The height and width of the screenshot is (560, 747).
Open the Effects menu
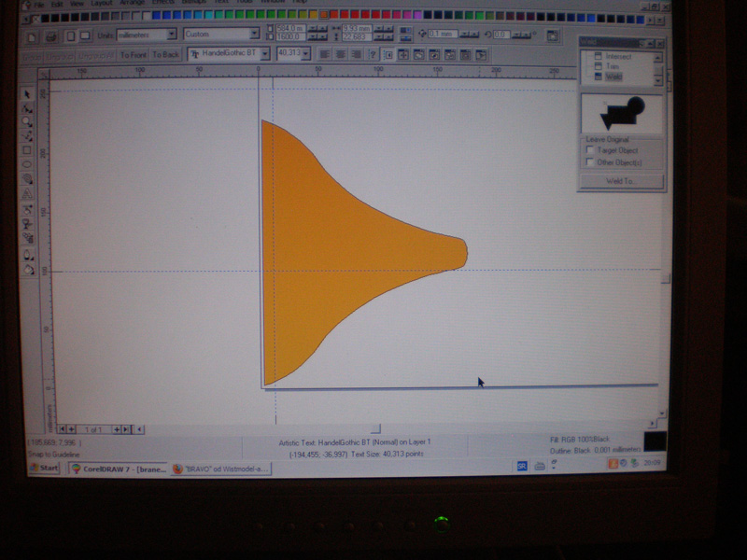tap(161, 4)
